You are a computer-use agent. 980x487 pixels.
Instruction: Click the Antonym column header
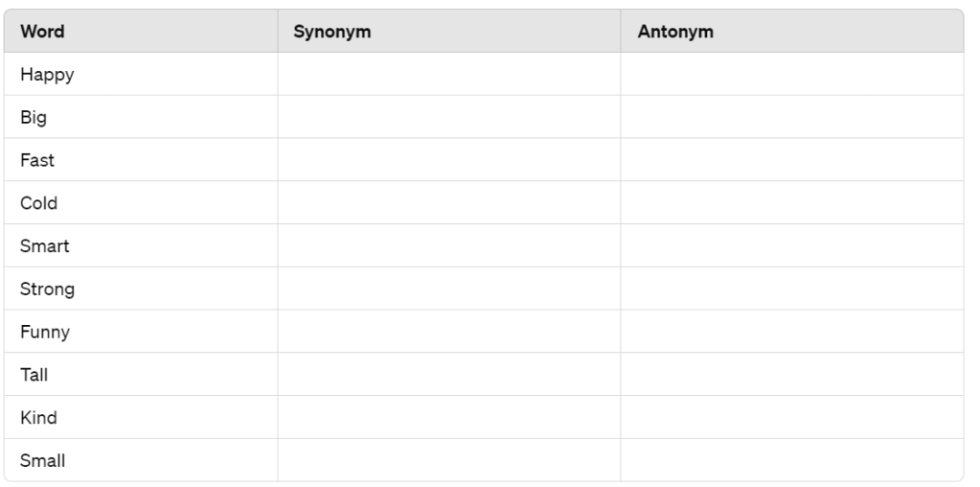(x=674, y=32)
